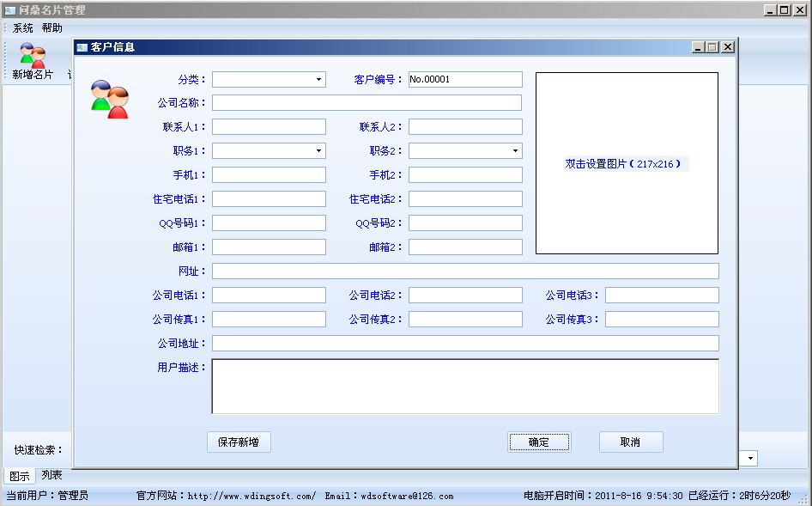Focus the 住宅电话1 input field
The width and height of the screenshot is (812, 506).
(269, 199)
